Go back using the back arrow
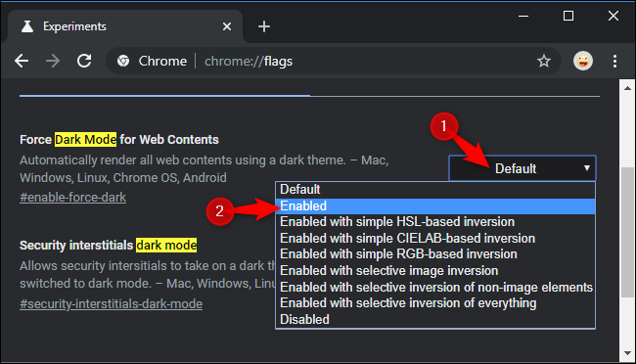 (x=22, y=62)
